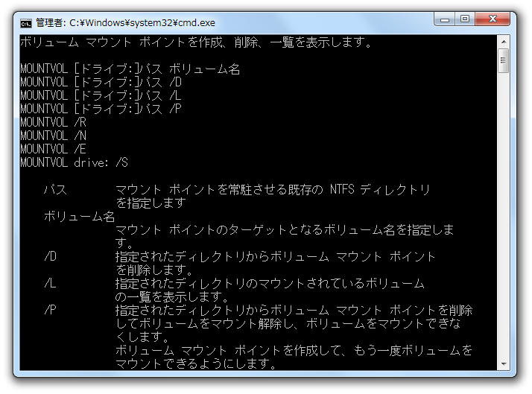Click the 'パス' parameter label
The height and width of the screenshot is (394, 532).
55,189
